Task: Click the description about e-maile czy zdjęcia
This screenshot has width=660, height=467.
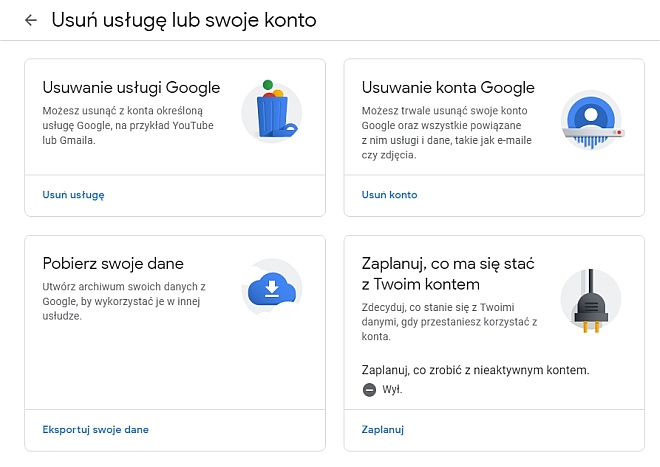Action: pos(446,132)
